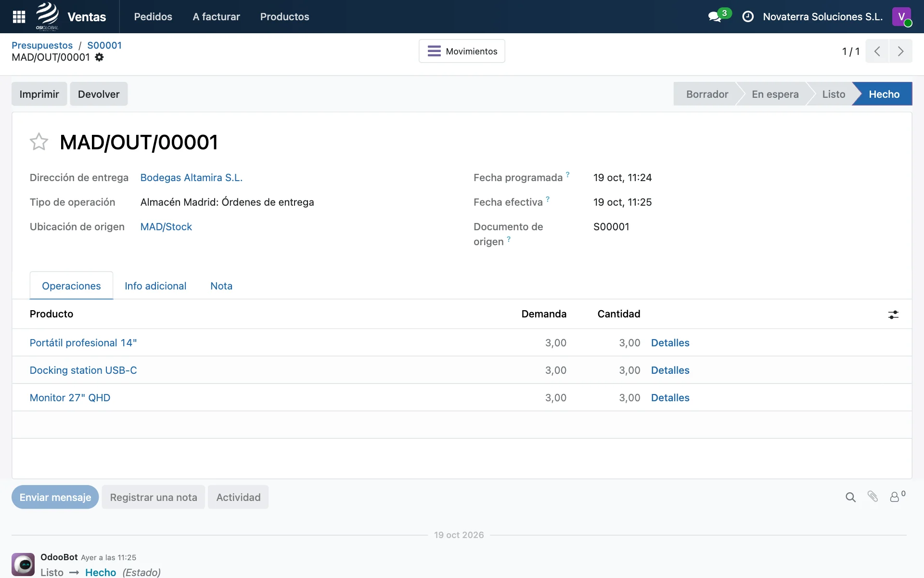Switch to the Nota tab
This screenshot has height=578, width=924.
(221, 286)
